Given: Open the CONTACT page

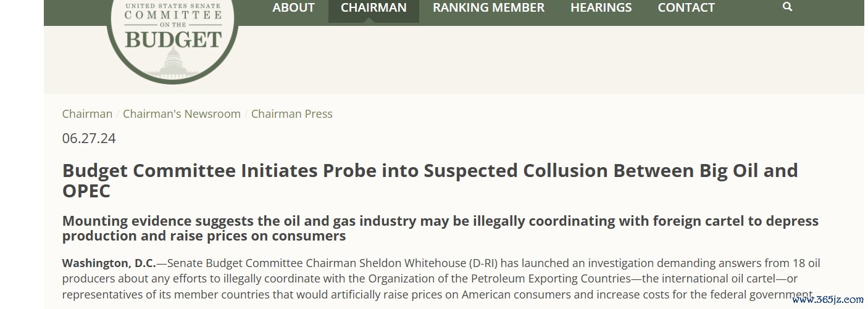Looking at the screenshot, I should (686, 8).
